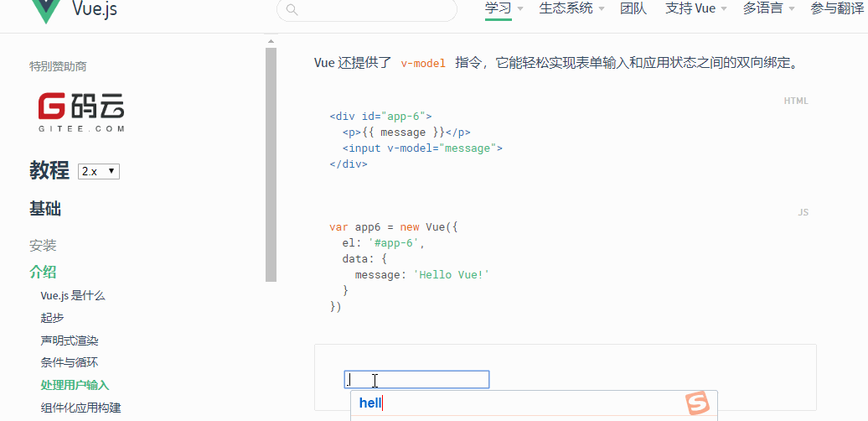Jump to 组件化应用构建 section

(x=80, y=408)
